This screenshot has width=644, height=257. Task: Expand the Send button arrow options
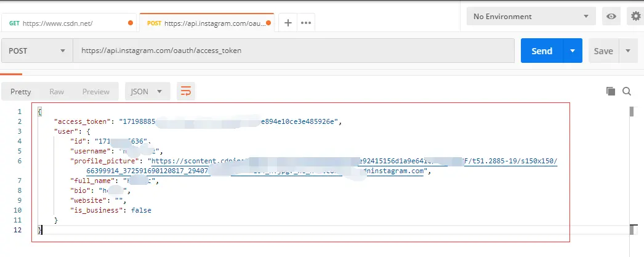tap(573, 51)
